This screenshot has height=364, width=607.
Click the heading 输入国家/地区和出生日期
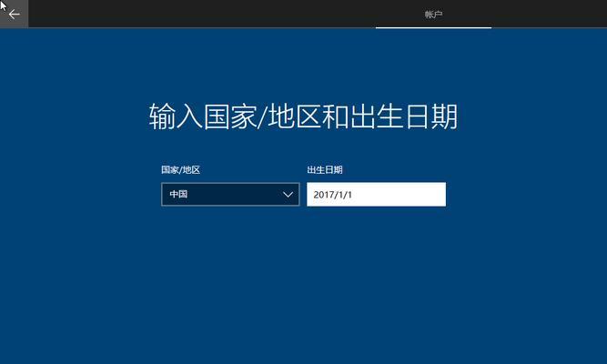303,116
